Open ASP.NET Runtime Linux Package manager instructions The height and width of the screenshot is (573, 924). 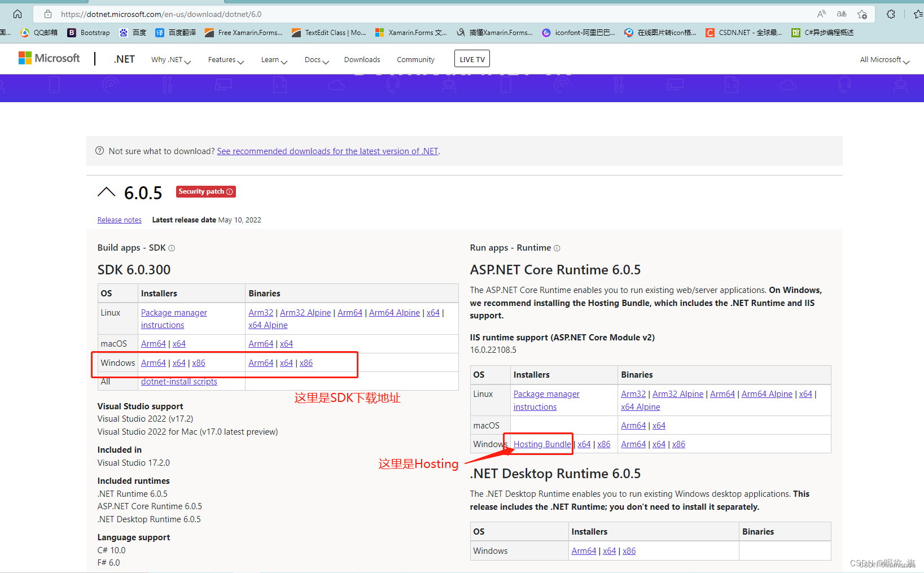[546, 400]
